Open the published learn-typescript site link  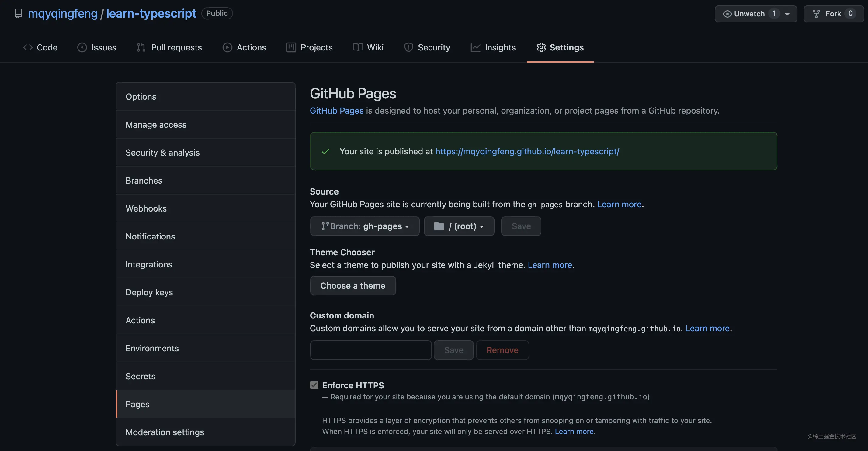527,151
